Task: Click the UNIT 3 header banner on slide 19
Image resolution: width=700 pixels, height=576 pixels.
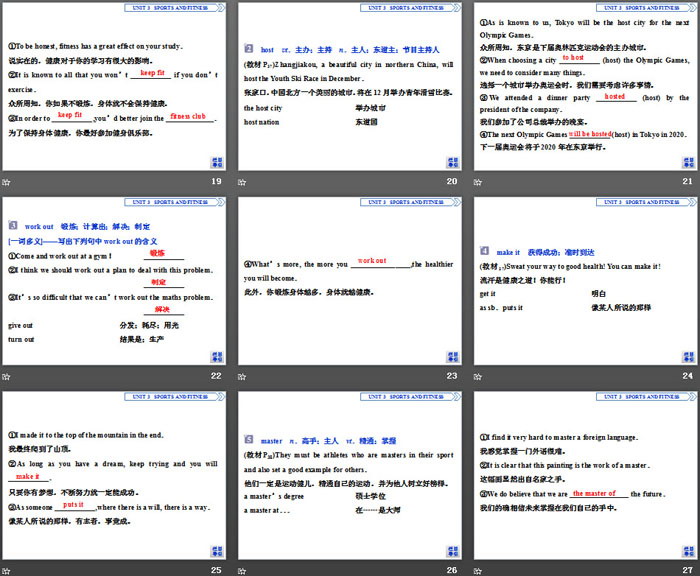Action: [158, 7]
